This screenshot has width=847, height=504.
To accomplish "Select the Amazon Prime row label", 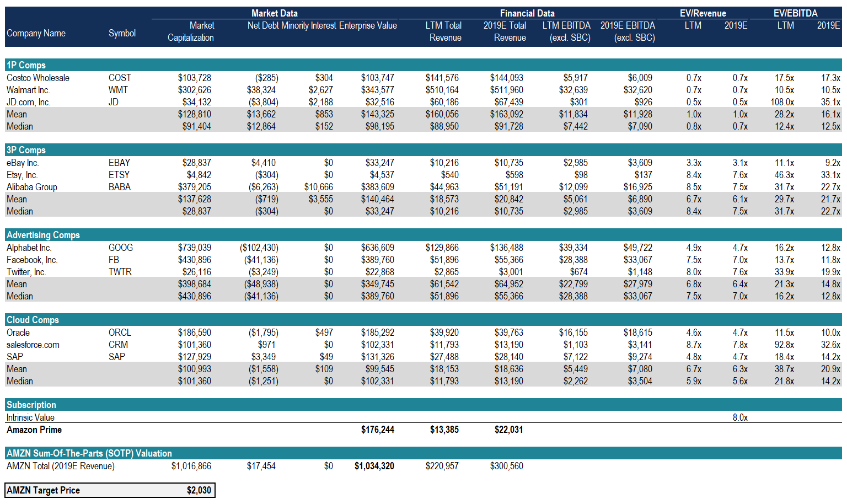I will pyautogui.click(x=34, y=430).
